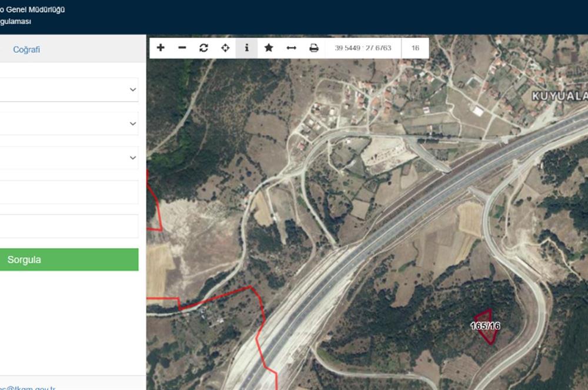The image size is (588, 390).
Task: Click the crosshair locate icon
Action: pyautogui.click(x=225, y=48)
